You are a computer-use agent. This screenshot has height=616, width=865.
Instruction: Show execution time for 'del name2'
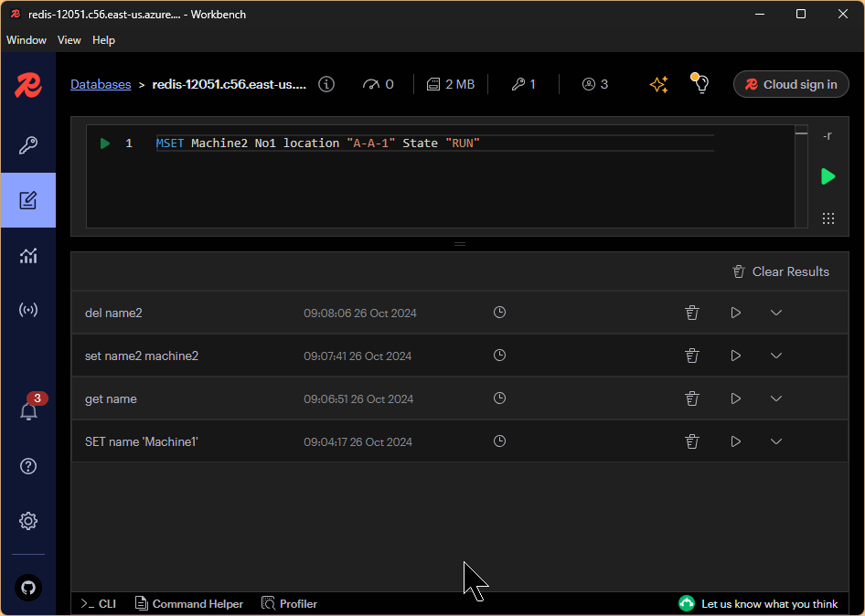coord(499,313)
